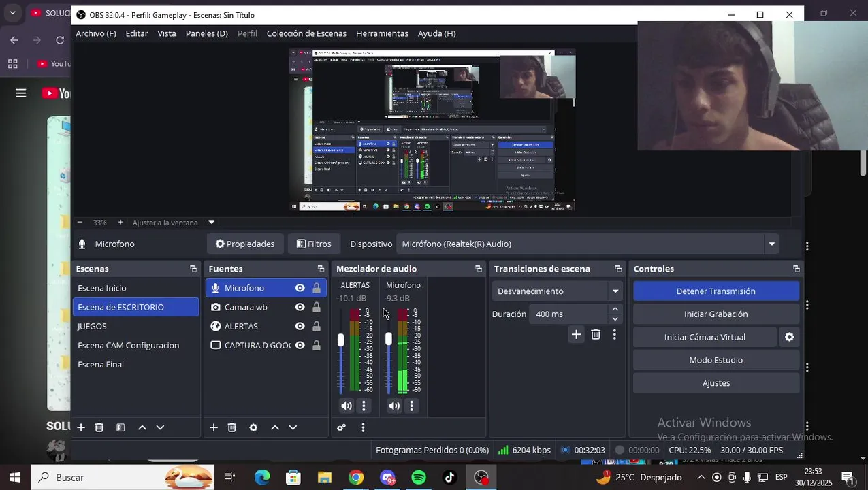Image resolution: width=868 pixels, height=490 pixels.
Task: Open Ajustes settings button
Action: (716, 383)
